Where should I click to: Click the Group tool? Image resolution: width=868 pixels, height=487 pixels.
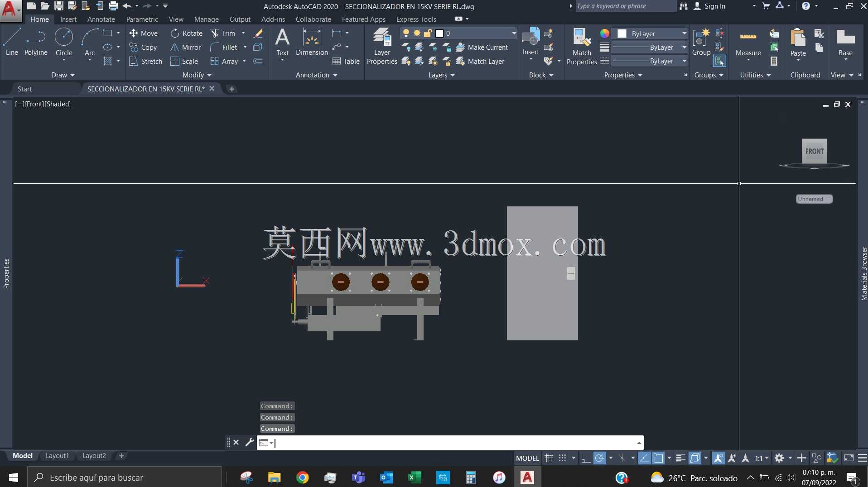701,42
